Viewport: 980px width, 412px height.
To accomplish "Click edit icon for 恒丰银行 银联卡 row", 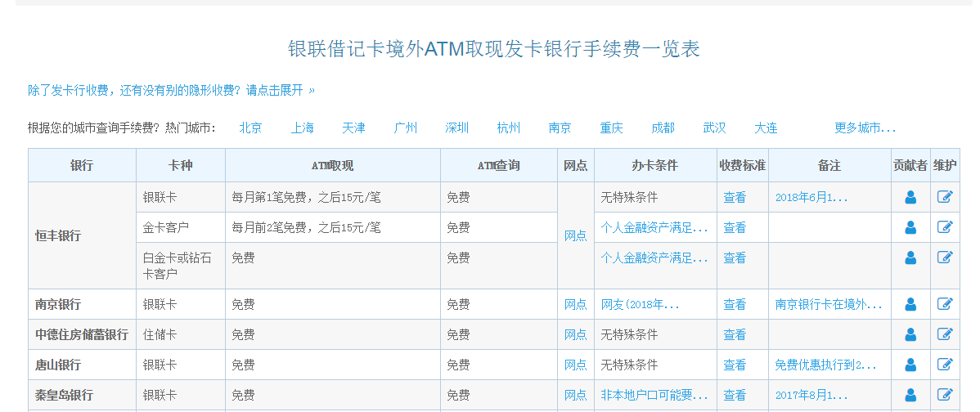I will [945, 197].
